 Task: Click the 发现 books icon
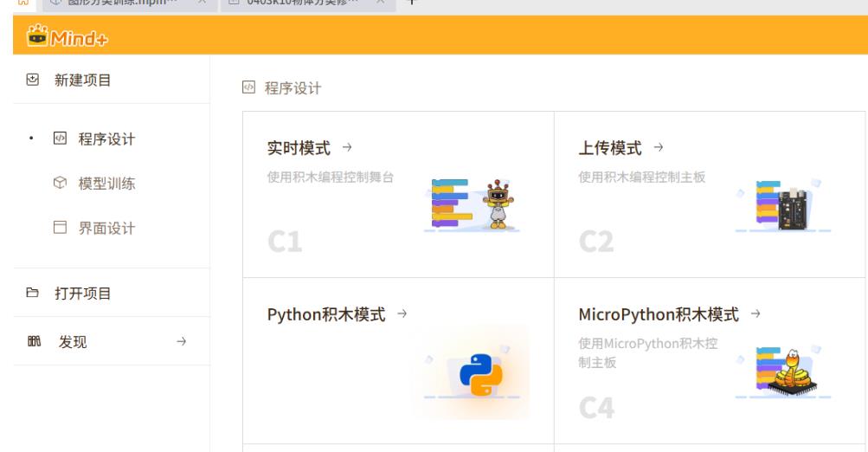pos(35,341)
